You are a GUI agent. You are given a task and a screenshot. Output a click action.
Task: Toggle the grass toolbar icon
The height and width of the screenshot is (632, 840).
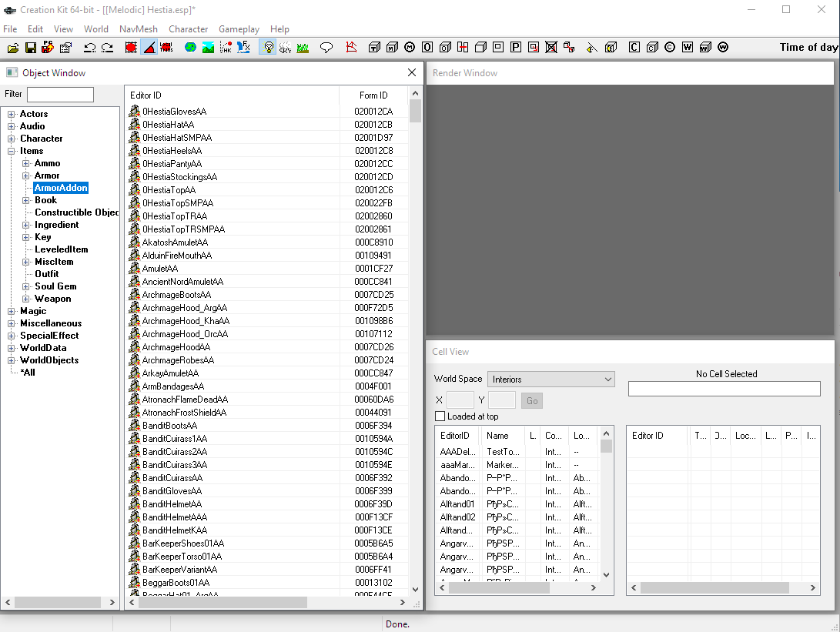[x=303, y=48]
